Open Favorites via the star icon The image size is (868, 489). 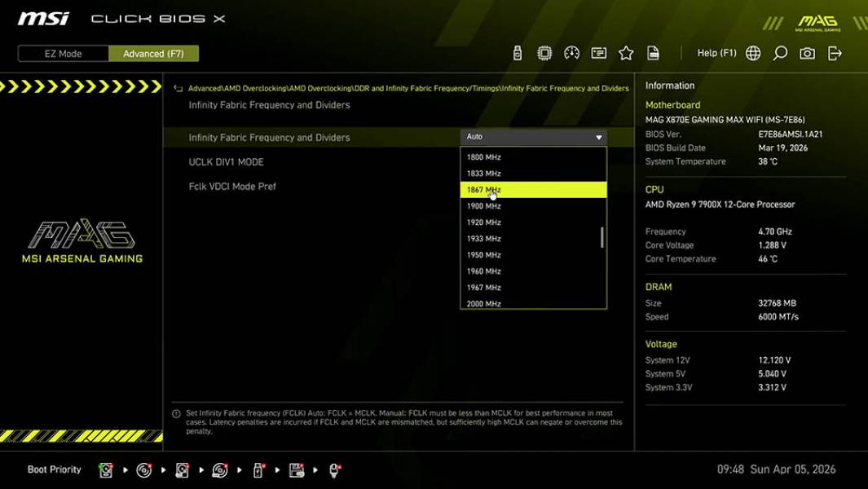[626, 52]
